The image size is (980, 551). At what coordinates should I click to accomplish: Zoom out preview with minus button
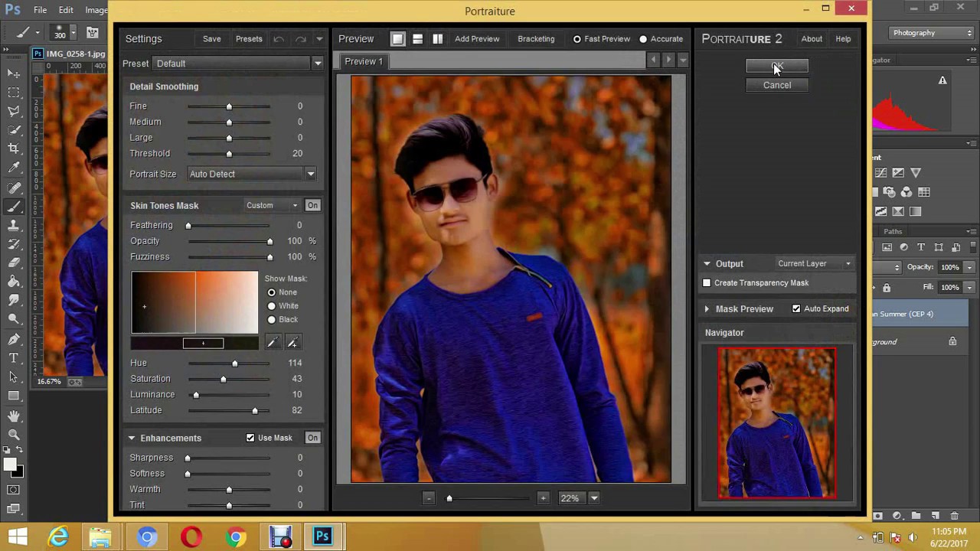pos(429,498)
